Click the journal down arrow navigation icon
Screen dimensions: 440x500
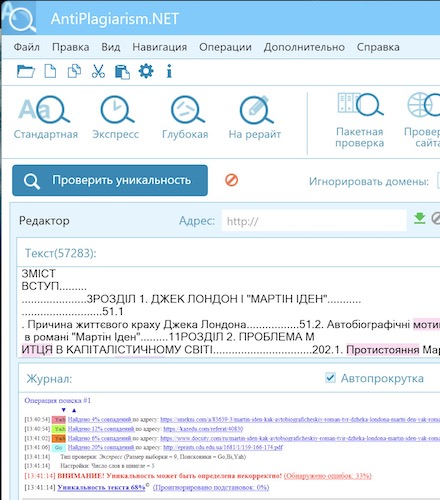pos(64,410)
